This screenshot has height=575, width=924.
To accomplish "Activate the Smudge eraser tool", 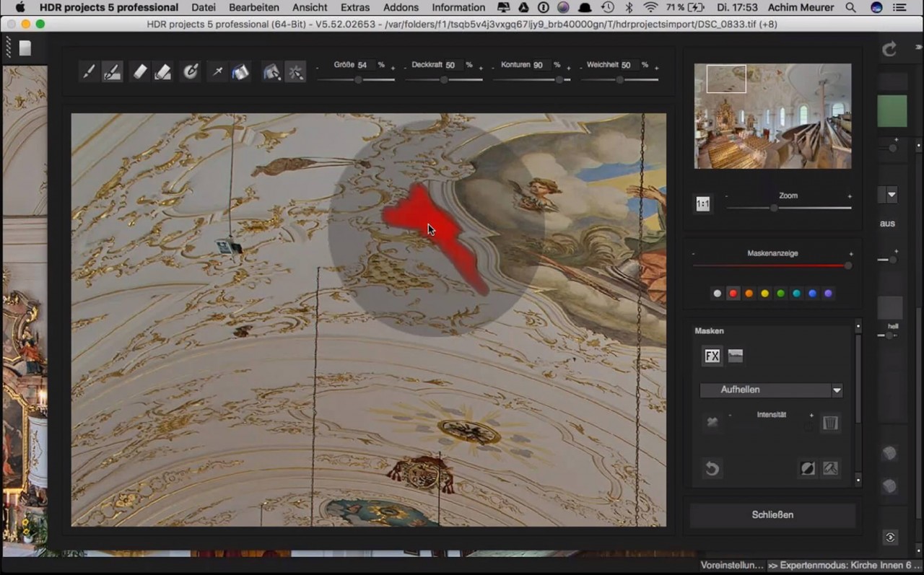I will point(163,71).
